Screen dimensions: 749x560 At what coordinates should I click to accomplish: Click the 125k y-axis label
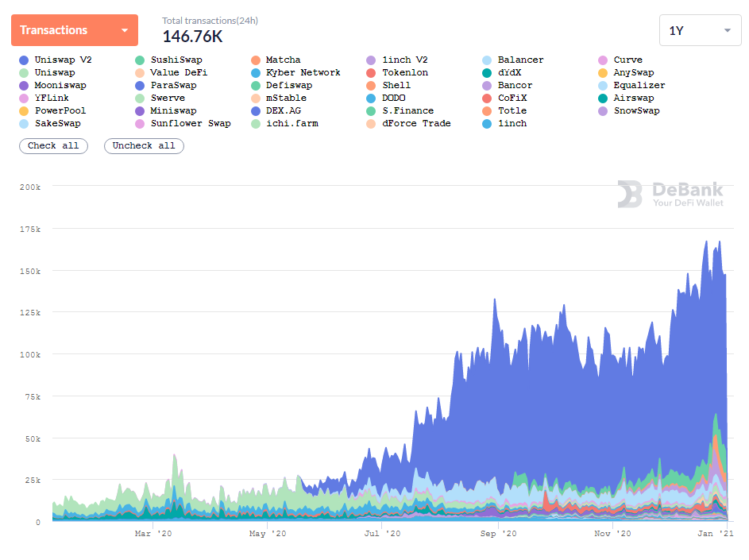click(30, 312)
